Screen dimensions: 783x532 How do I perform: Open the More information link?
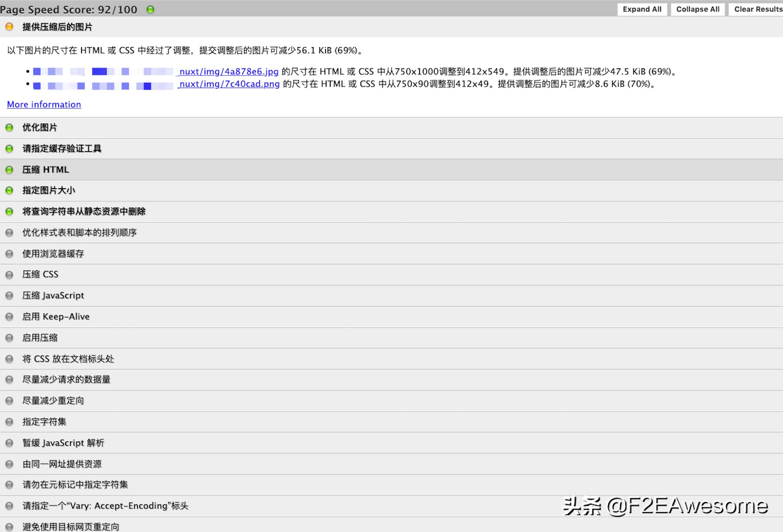click(x=44, y=105)
